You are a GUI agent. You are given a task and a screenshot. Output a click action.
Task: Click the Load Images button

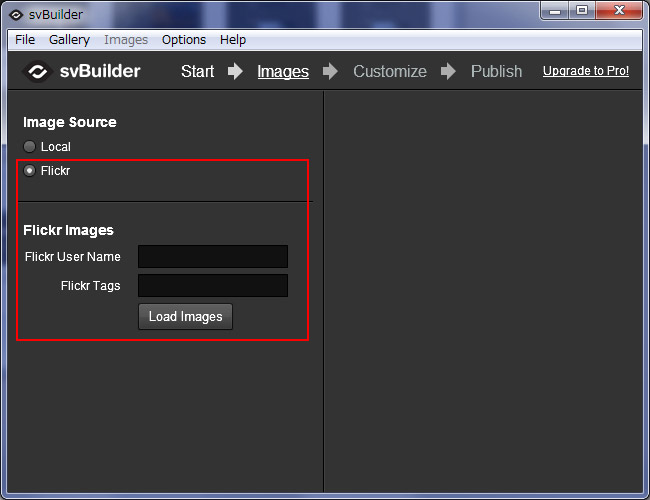[x=185, y=317]
